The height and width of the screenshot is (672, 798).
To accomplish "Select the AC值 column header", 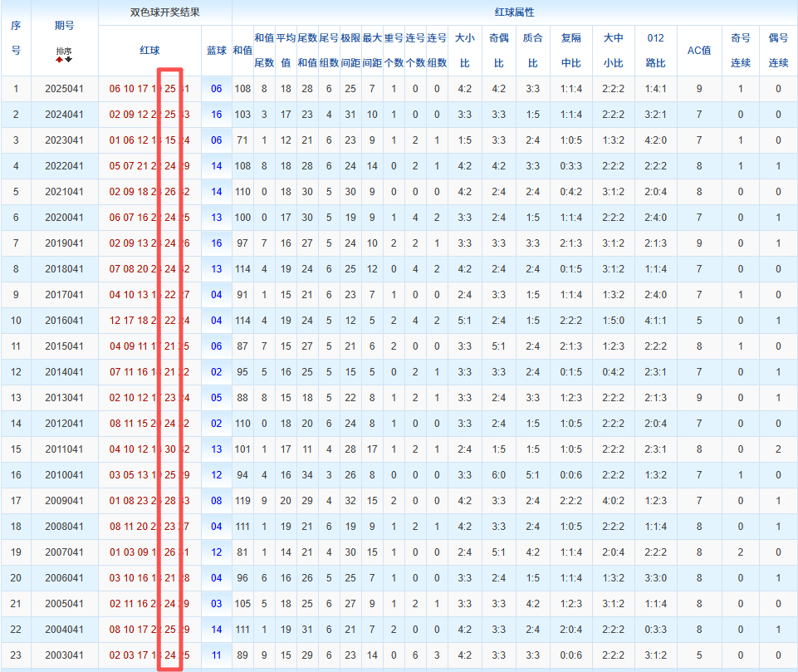I will (x=699, y=50).
